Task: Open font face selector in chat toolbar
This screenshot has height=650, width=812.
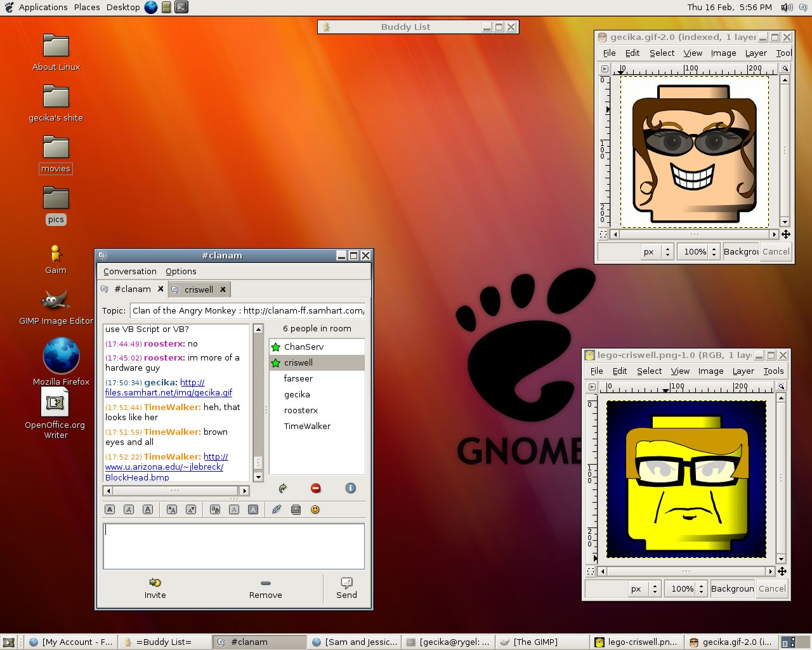Action: coord(215,509)
